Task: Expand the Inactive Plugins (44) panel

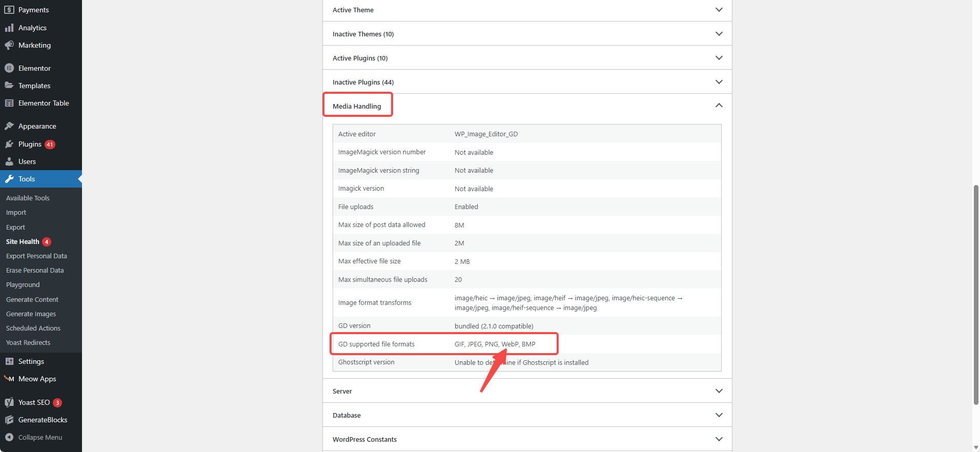Action: pyautogui.click(x=719, y=82)
